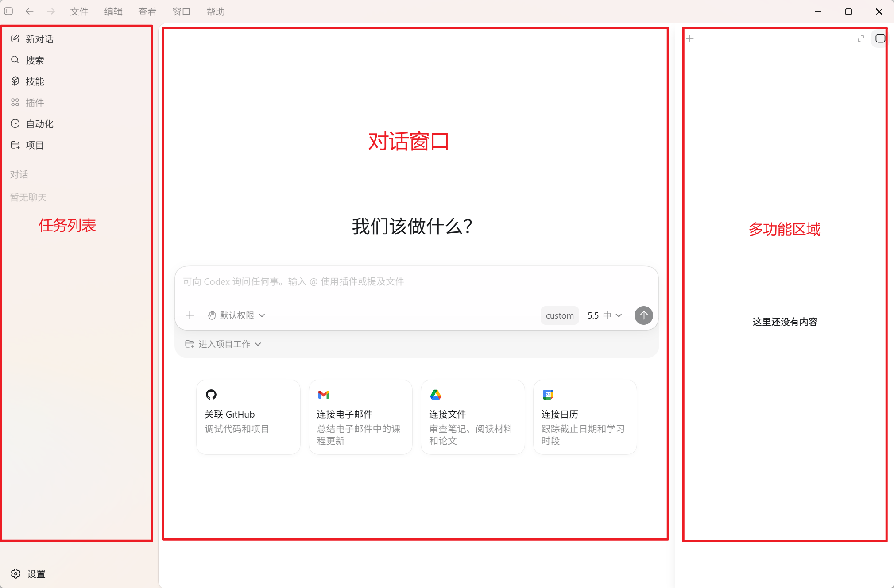Click the 对话 section heading
Screen dimensions: 894x588
pyautogui.click(x=19, y=175)
